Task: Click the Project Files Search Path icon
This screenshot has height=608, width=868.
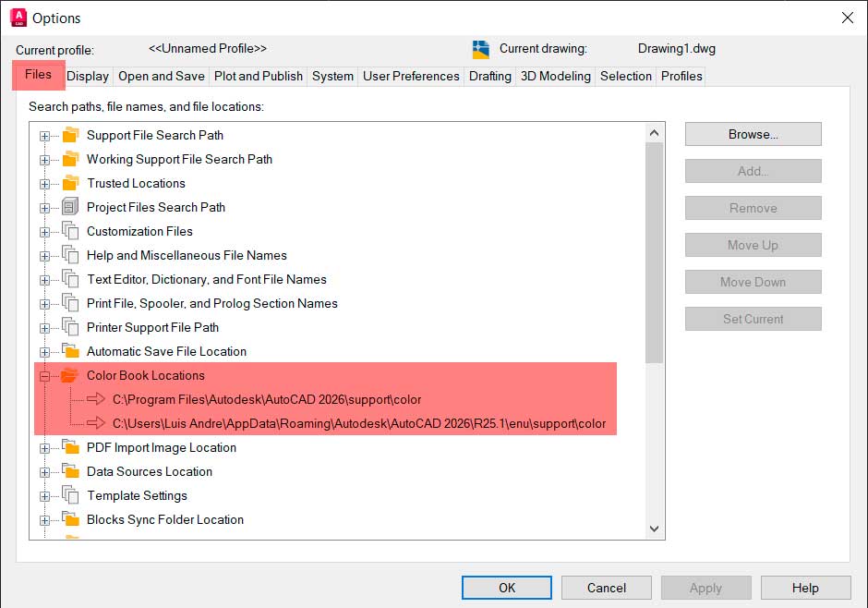Action: [70, 207]
